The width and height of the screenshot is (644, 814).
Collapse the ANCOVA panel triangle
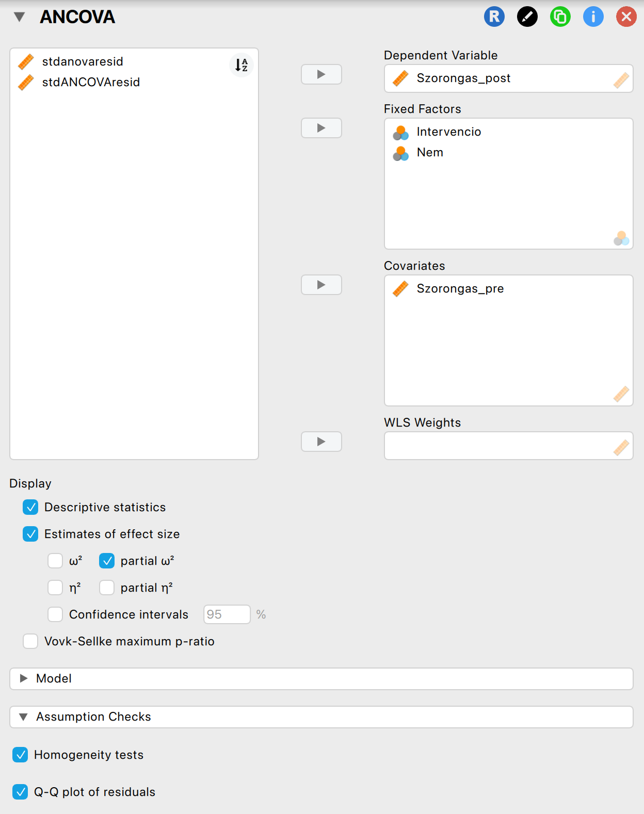coord(20,17)
